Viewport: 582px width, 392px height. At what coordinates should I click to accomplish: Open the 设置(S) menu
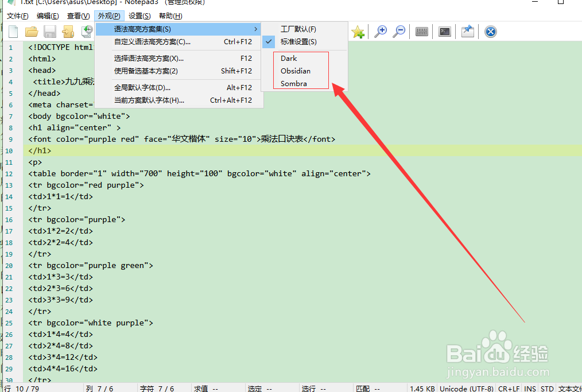139,16
